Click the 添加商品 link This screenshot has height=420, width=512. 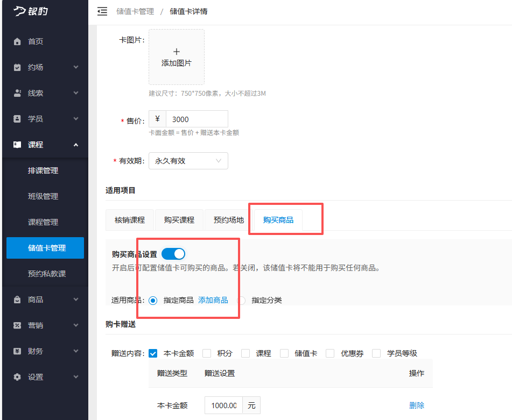pos(213,301)
